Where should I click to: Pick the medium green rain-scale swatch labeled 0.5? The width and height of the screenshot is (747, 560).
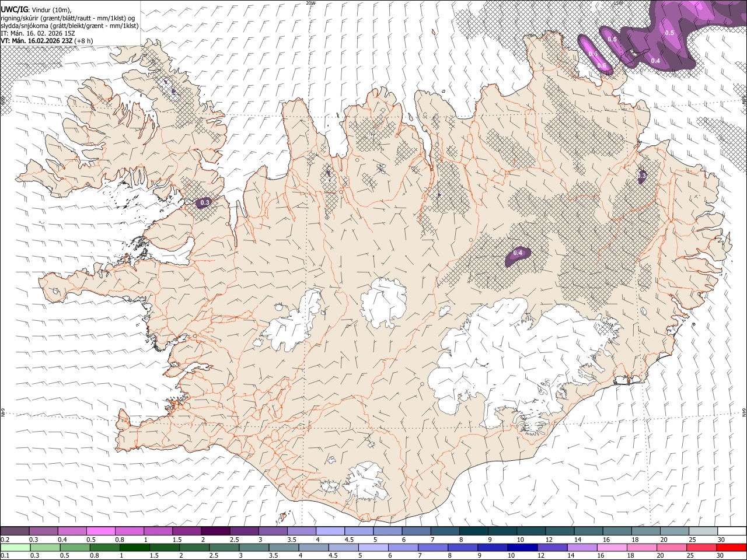[75, 547]
